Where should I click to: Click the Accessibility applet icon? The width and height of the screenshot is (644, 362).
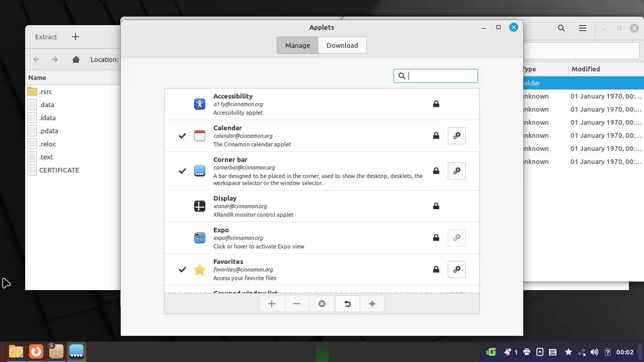click(200, 104)
